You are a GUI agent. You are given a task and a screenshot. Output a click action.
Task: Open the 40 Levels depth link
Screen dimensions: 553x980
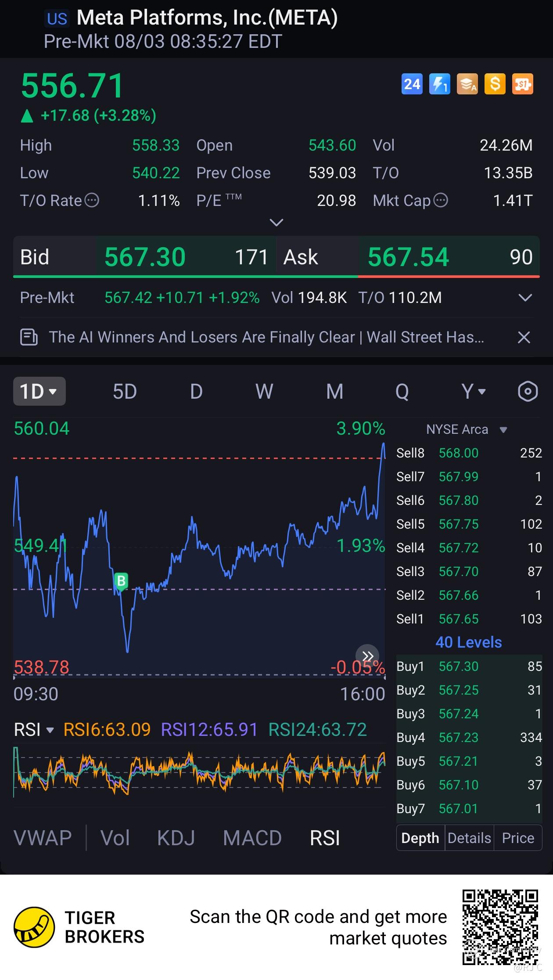pyautogui.click(x=468, y=642)
